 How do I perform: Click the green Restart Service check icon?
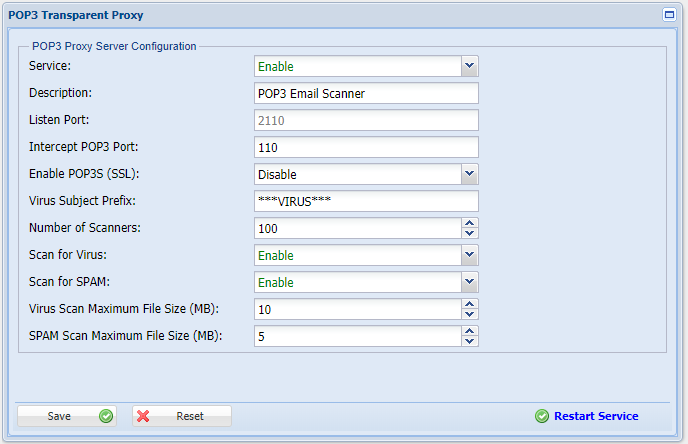[x=542, y=416]
